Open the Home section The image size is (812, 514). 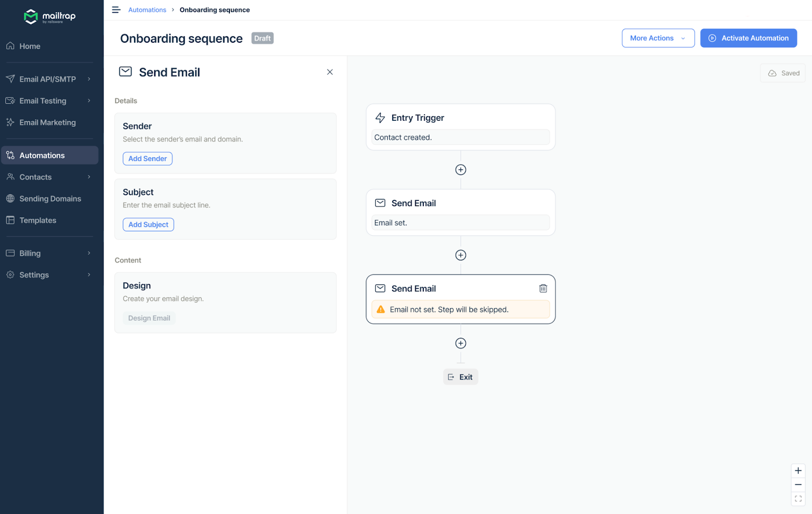29,46
